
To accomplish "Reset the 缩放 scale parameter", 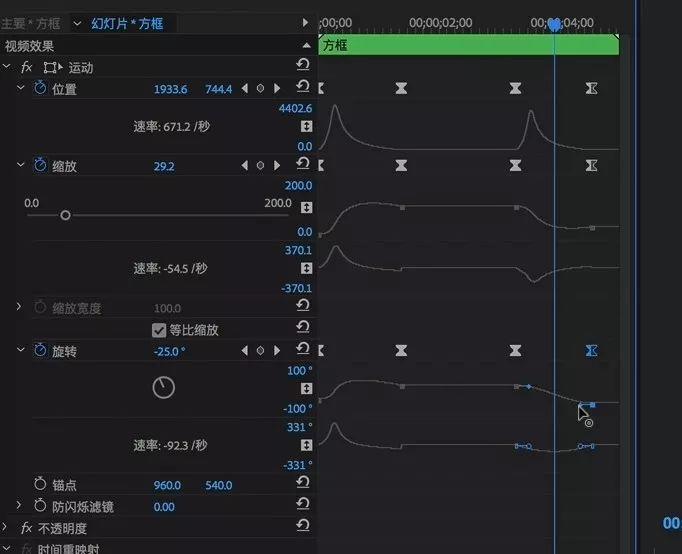I will (303, 164).
